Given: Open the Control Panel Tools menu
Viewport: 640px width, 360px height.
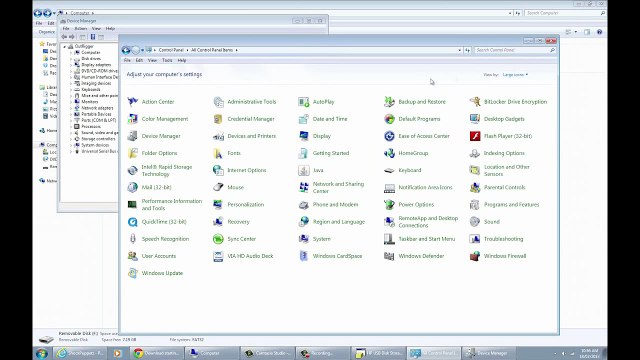Looking at the screenshot, I should pyautogui.click(x=167, y=60).
